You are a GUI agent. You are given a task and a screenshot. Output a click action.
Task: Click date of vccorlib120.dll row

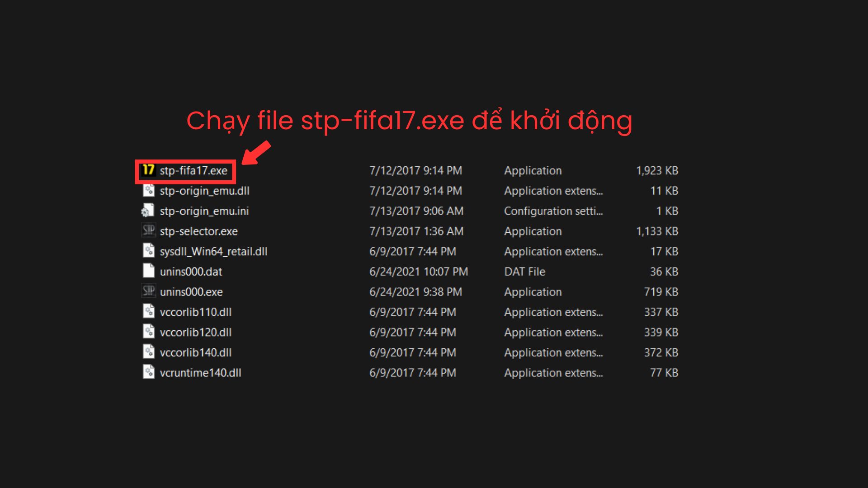click(x=413, y=333)
